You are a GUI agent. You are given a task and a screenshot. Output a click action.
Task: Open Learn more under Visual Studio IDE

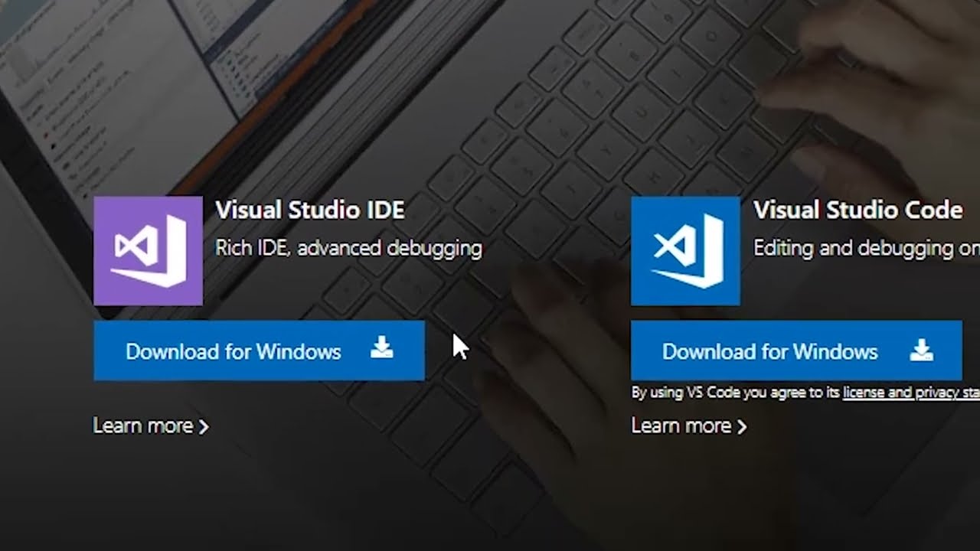pos(151,425)
